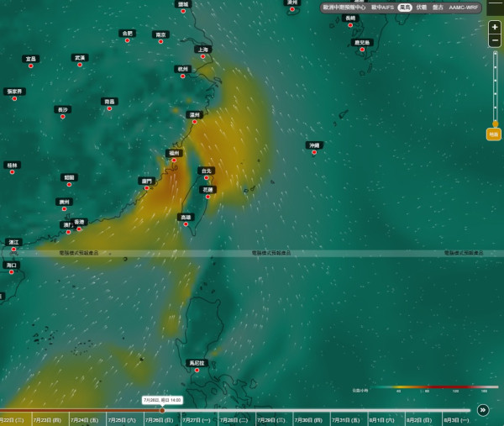Select 8月1日 on the date timeline
The height and width of the screenshot is (426, 504).
pyautogui.click(x=381, y=420)
